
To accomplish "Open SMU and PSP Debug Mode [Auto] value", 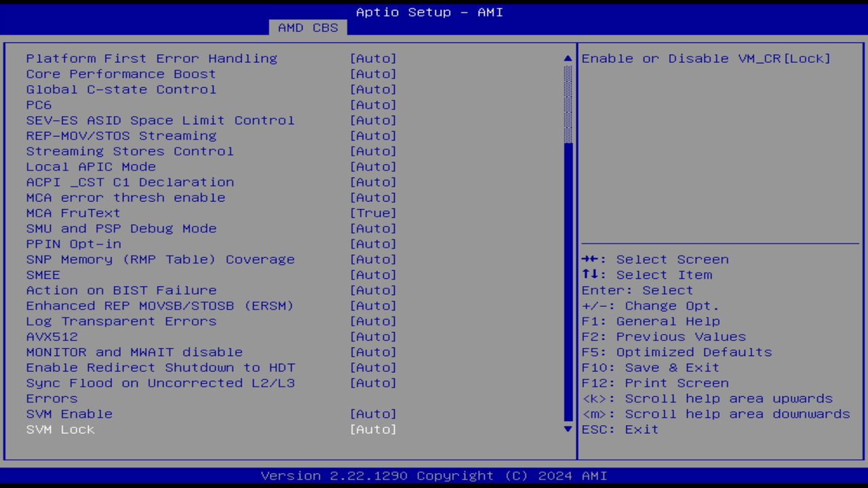I will [x=373, y=228].
